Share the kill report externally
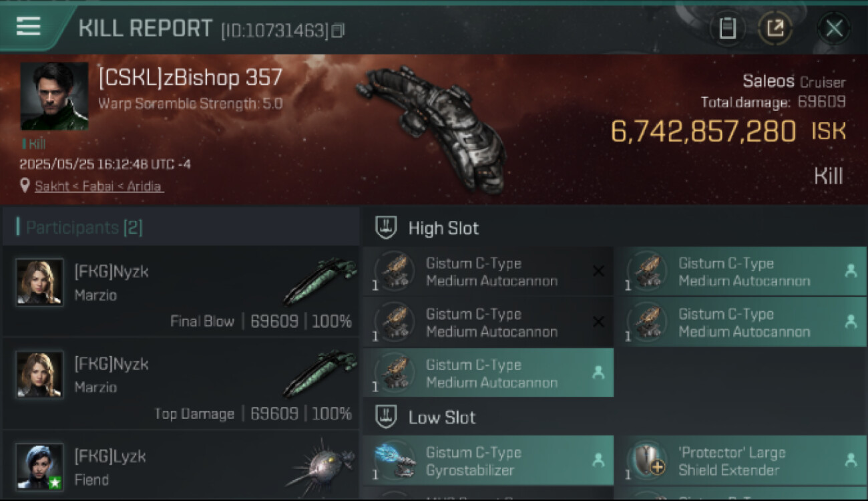 pyautogui.click(x=775, y=28)
